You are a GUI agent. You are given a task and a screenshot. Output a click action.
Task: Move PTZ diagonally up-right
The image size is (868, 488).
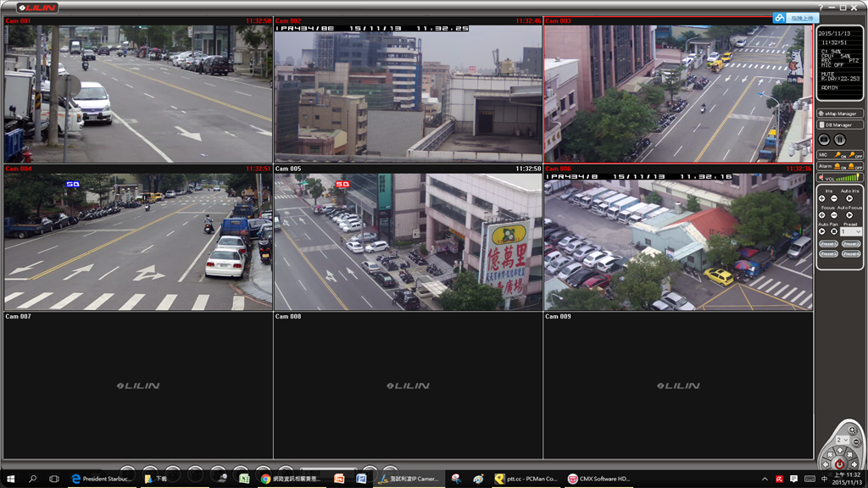coord(849,455)
